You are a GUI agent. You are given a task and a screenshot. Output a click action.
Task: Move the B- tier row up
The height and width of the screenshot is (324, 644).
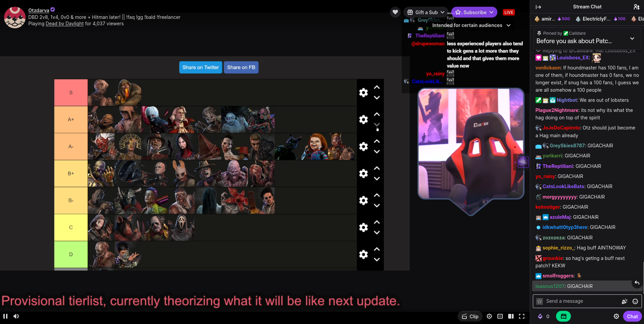[x=377, y=195]
